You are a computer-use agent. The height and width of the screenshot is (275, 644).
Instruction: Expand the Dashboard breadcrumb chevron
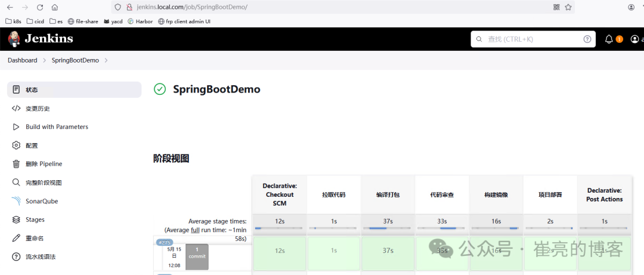click(44, 60)
